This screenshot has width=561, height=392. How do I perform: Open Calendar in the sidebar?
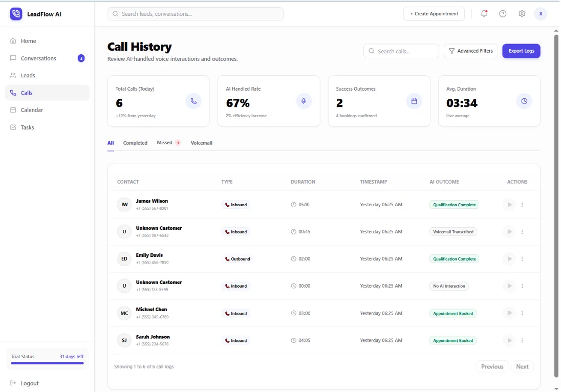(x=47, y=110)
